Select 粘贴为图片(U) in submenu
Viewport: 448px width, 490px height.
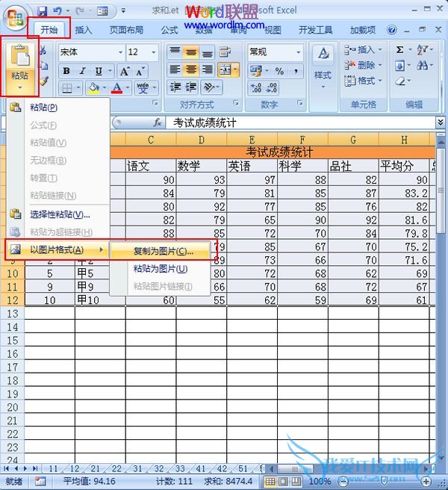coord(160,269)
